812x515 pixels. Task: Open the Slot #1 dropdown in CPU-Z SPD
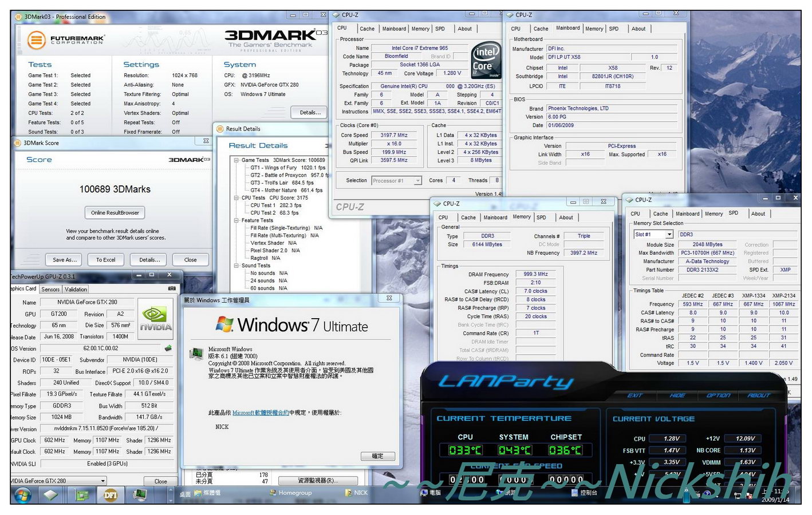click(669, 235)
